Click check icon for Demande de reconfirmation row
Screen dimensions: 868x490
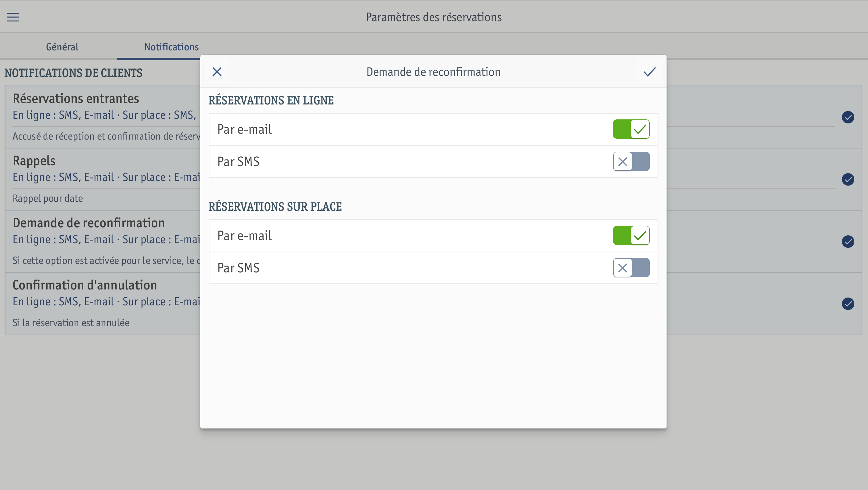848,242
